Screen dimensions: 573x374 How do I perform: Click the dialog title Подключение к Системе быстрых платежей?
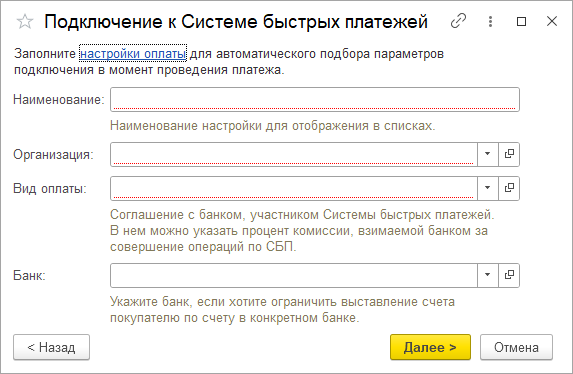pos(236,22)
